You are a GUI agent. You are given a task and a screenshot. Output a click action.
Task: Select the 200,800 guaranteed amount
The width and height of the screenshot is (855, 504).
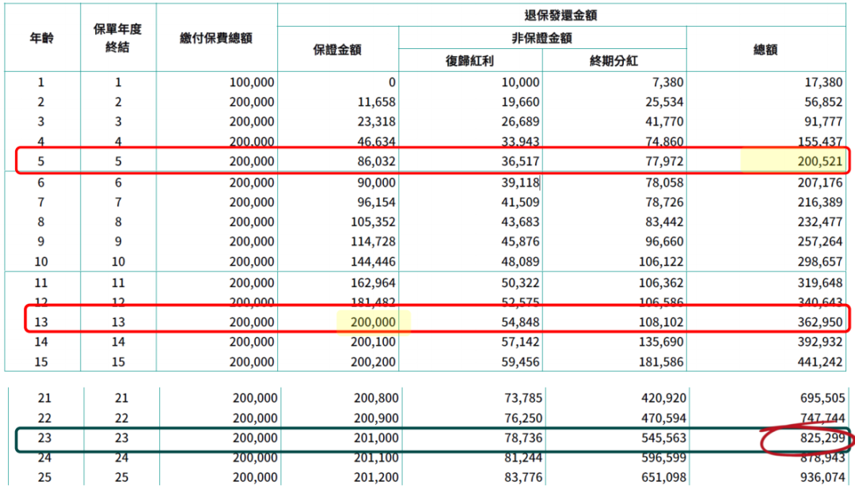point(376,398)
